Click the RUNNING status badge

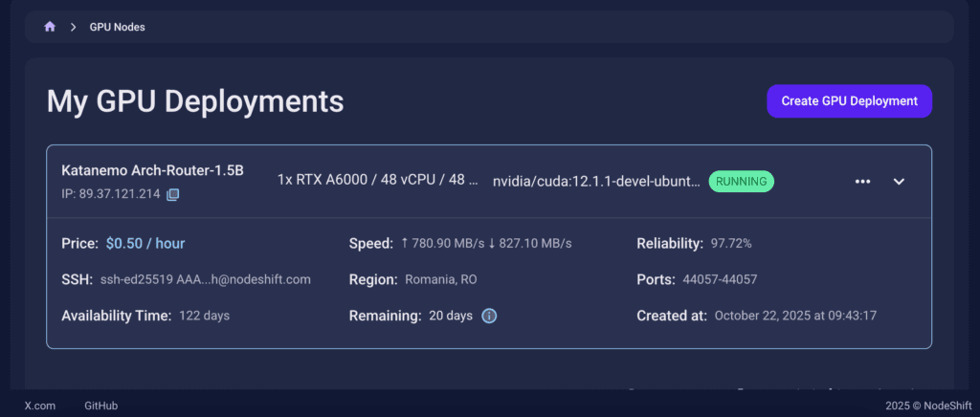(x=741, y=181)
